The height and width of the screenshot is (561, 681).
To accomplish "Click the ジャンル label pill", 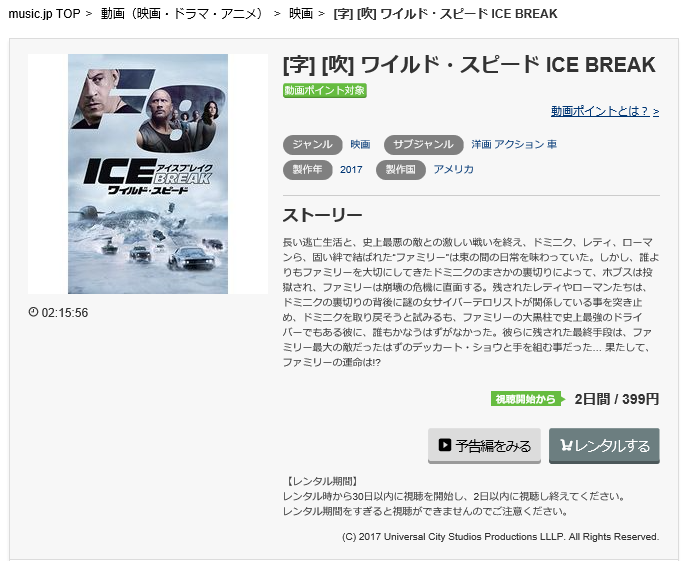I will [313, 145].
